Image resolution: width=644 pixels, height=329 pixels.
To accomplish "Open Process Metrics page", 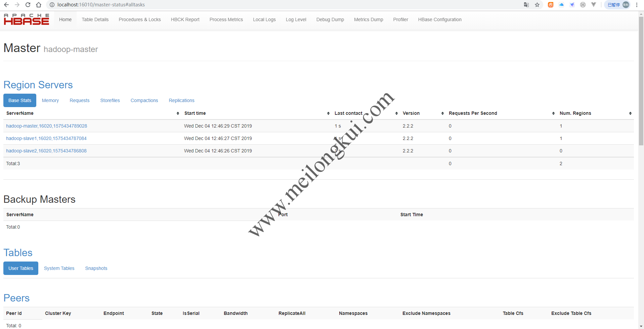I will pyautogui.click(x=226, y=19).
